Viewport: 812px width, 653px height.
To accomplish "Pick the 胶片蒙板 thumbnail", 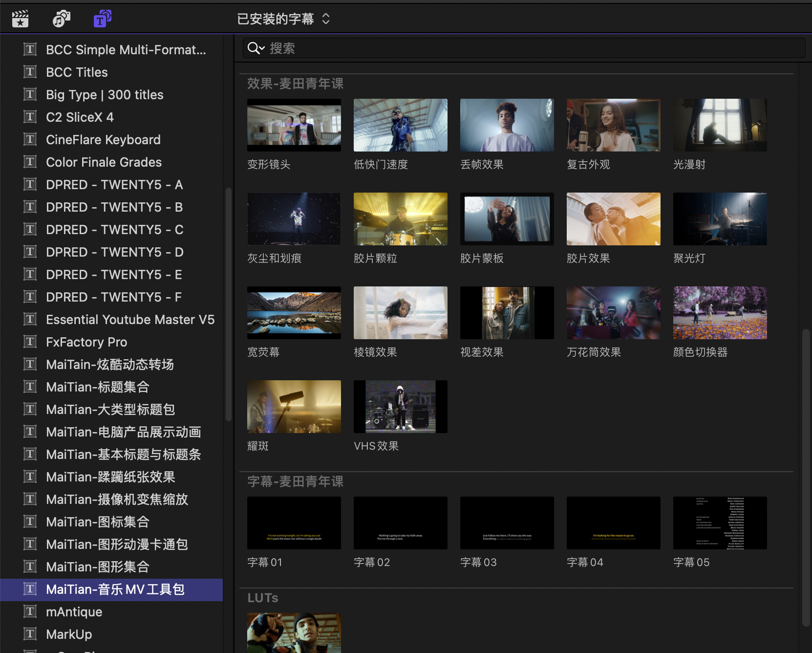I will (x=507, y=219).
